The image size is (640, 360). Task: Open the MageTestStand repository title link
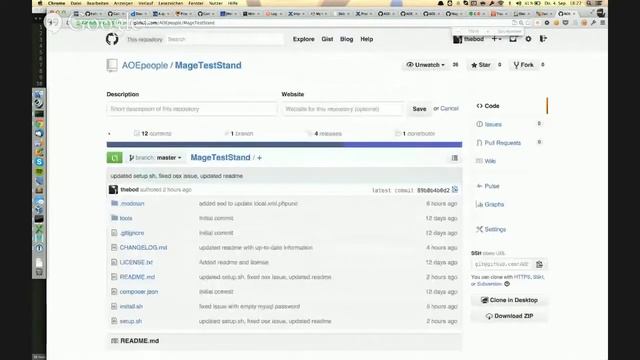(208, 65)
